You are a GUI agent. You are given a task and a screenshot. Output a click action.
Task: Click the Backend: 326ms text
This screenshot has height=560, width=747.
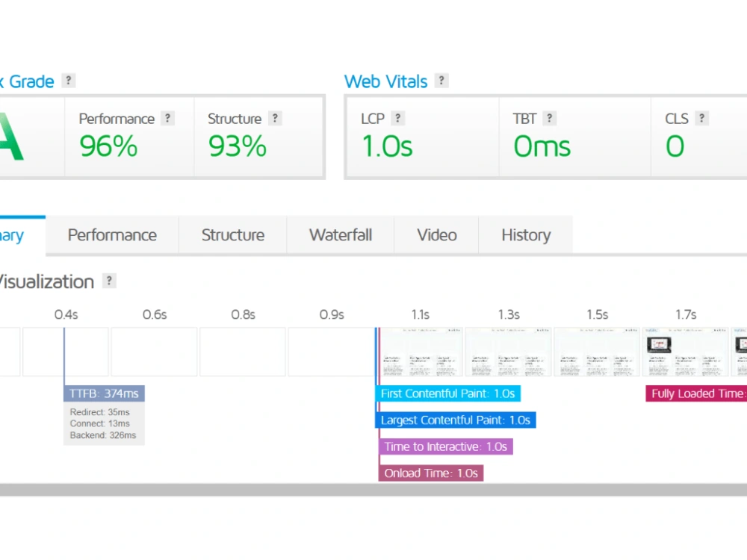103,435
